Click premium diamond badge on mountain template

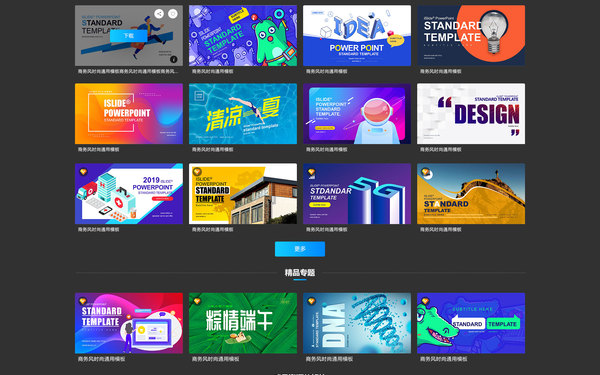click(426, 172)
